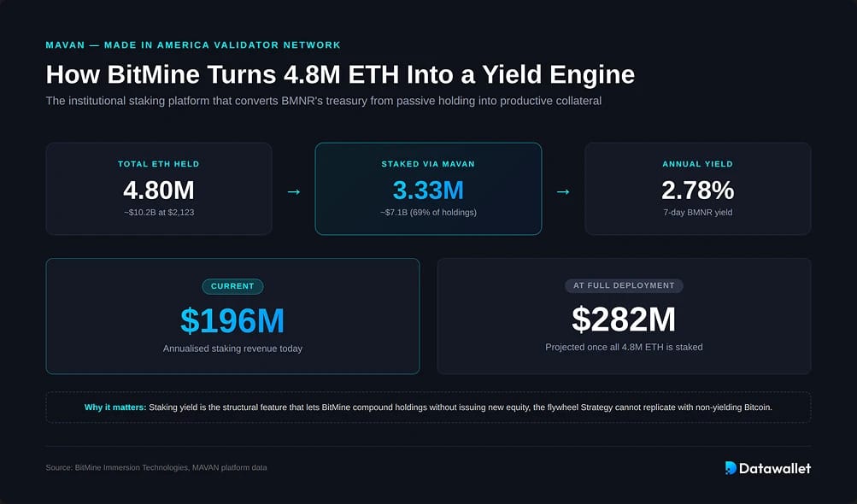The image size is (857, 504).
Task: Click the Projected once all ETH staked caption
Action: (624, 347)
